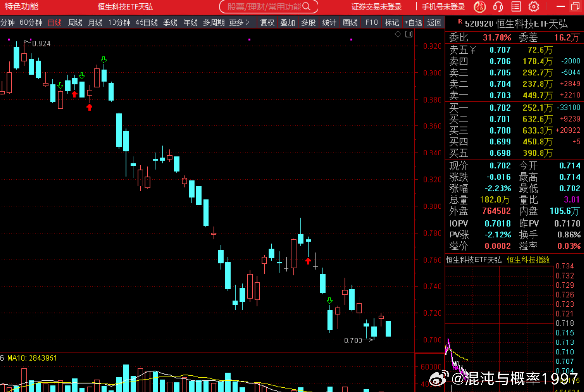Switch to the 月线 monthly tab

(95, 22)
